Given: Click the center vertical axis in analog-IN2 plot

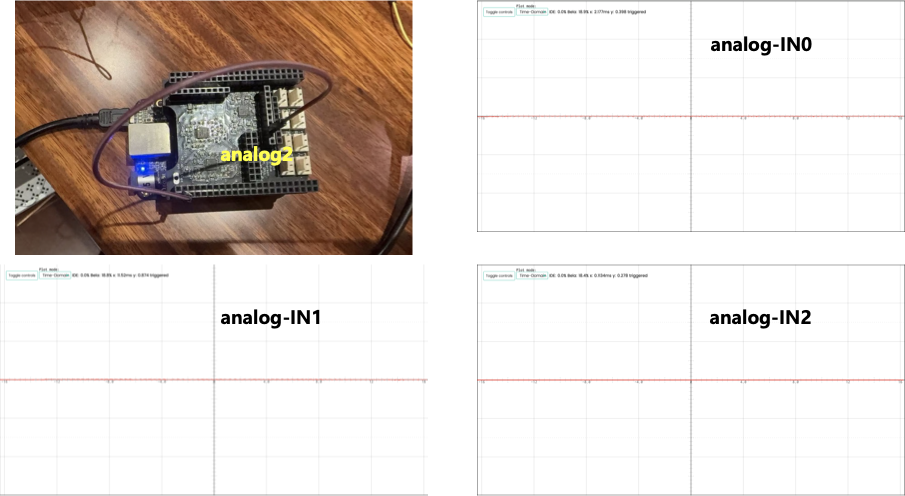Looking at the screenshot, I should 691,430.
